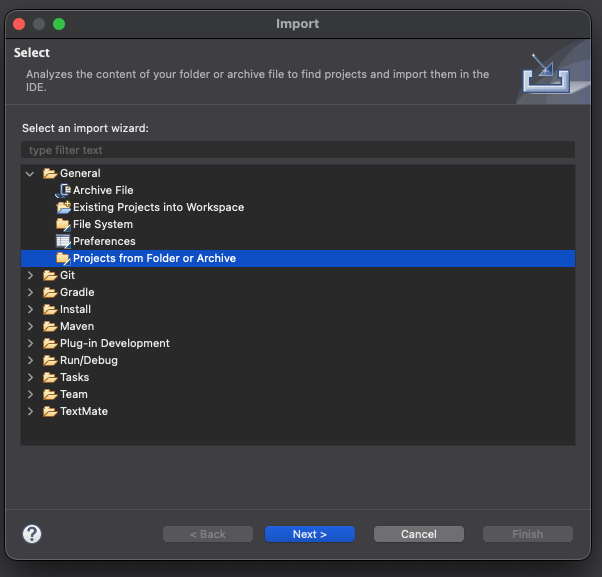Image resolution: width=602 pixels, height=577 pixels.
Task: Click the Archive File import icon
Action: pyautogui.click(x=63, y=190)
